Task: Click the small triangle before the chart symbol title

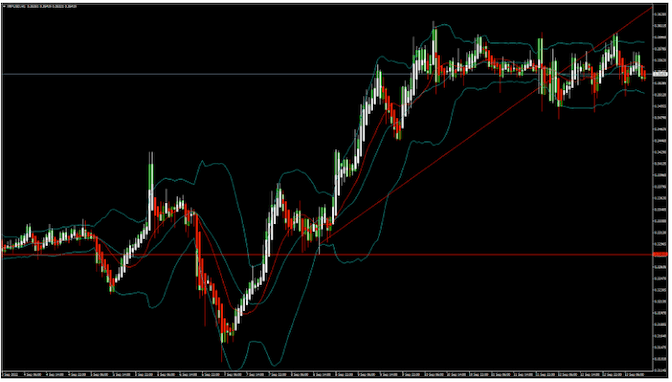Action: (x=4, y=6)
